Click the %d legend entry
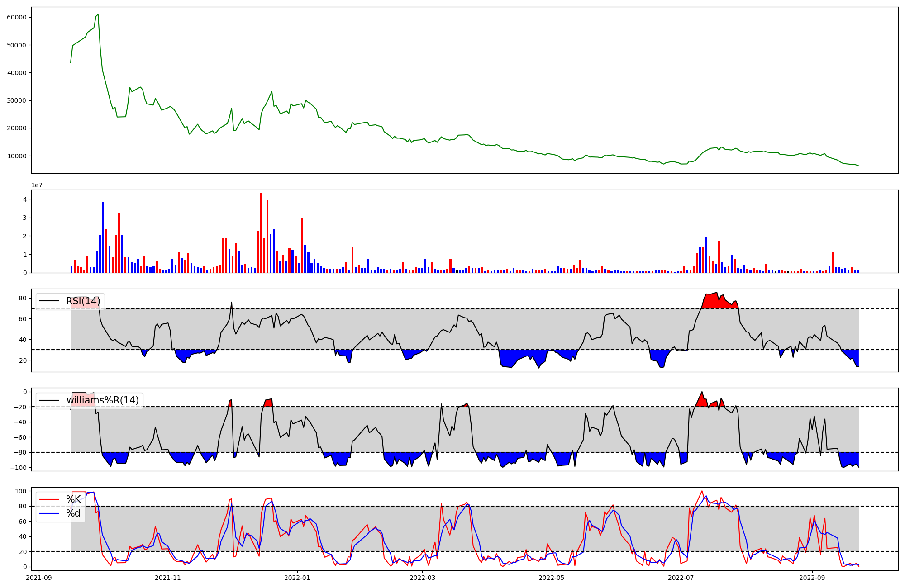Screen dimensions: 905x588 point(73,513)
